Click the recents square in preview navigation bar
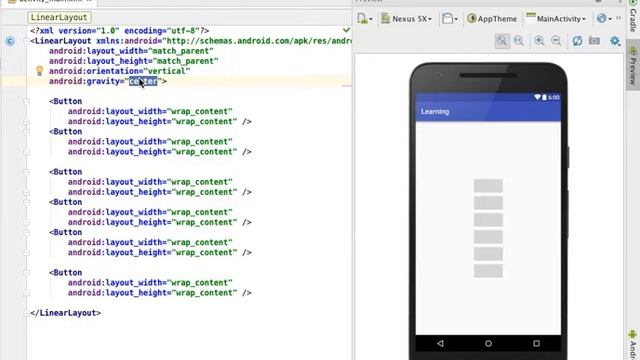Screen dimensions: 640x360 pyautogui.click(x=536, y=344)
